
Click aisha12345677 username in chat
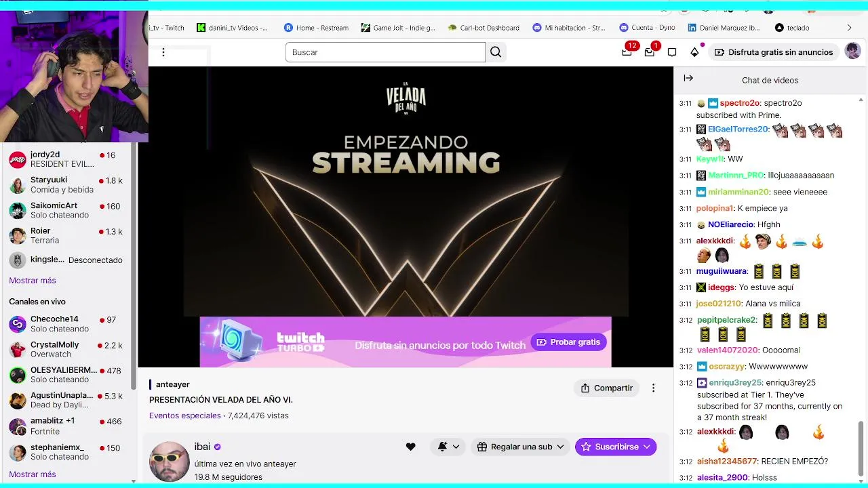[726, 461]
